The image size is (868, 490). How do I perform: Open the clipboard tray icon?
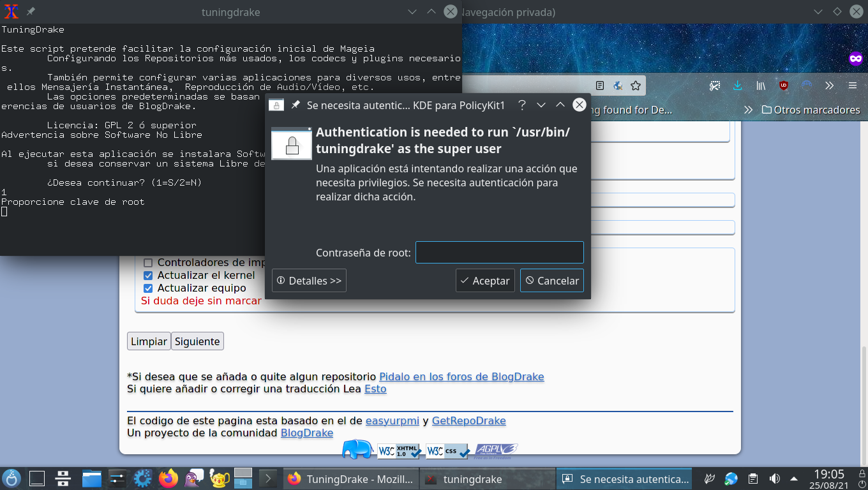(x=753, y=479)
